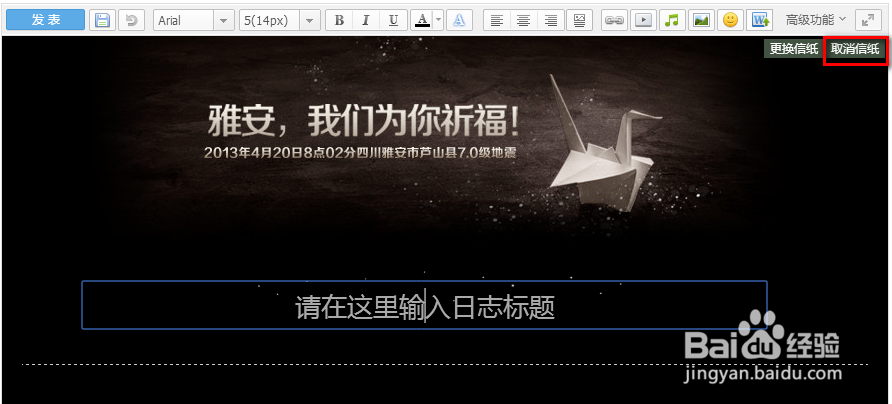892x404 pixels.
Task: Expand the font color picker arrow
Action: coord(438,20)
